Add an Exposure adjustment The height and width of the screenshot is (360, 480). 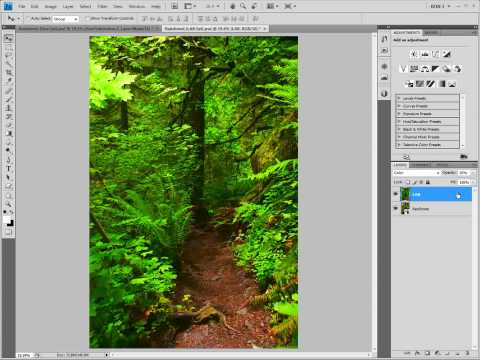[447, 54]
